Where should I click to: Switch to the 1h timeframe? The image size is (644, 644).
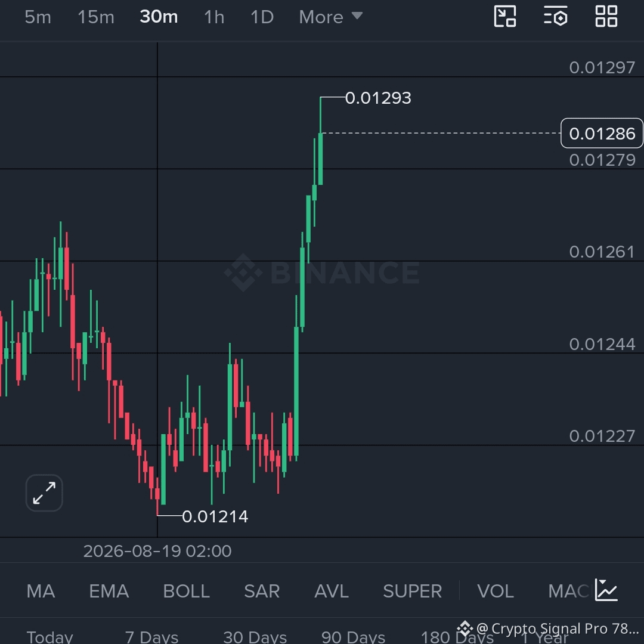[214, 17]
